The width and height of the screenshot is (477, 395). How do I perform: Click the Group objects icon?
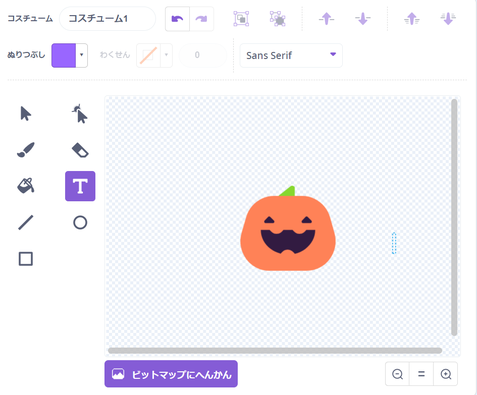click(241, 19)
